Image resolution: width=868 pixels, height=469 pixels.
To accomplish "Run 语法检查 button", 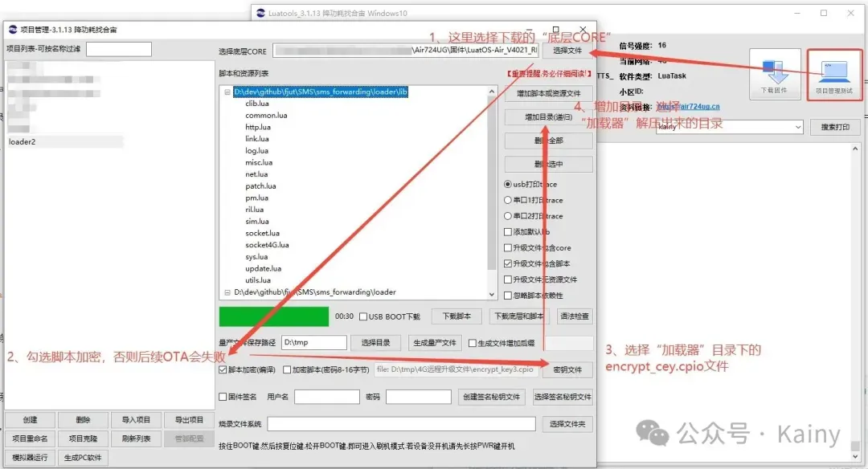I will (x=575, y=316).
